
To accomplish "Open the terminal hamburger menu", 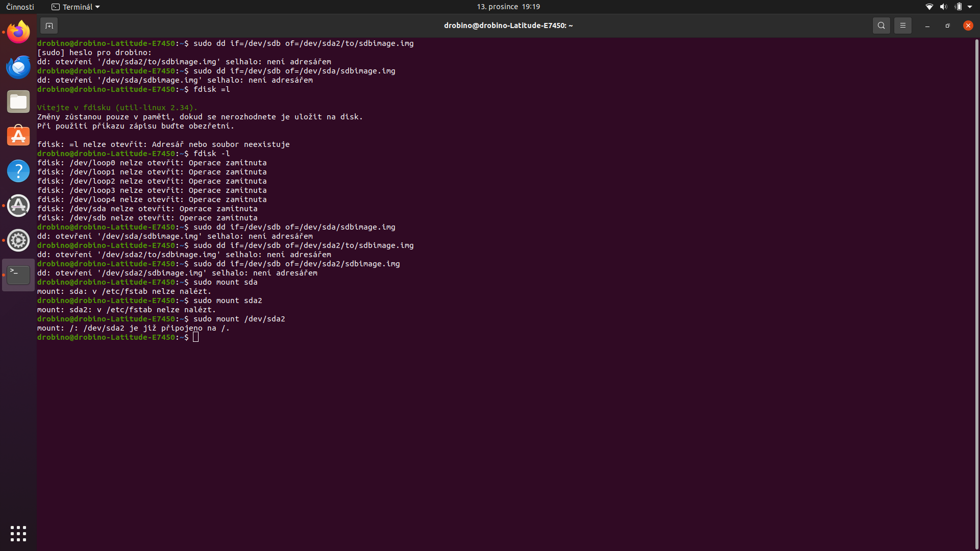I will [x=902, y=26].
